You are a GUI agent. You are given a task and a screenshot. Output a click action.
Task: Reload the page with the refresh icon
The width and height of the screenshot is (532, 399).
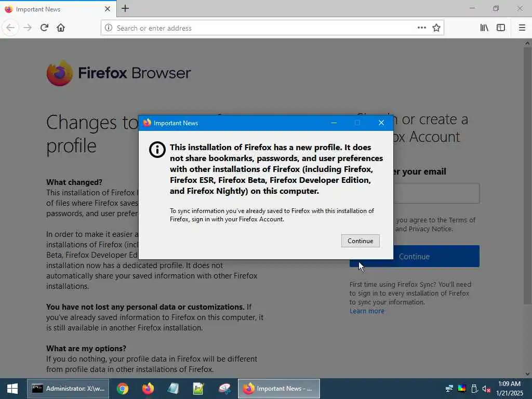(44, 28)
